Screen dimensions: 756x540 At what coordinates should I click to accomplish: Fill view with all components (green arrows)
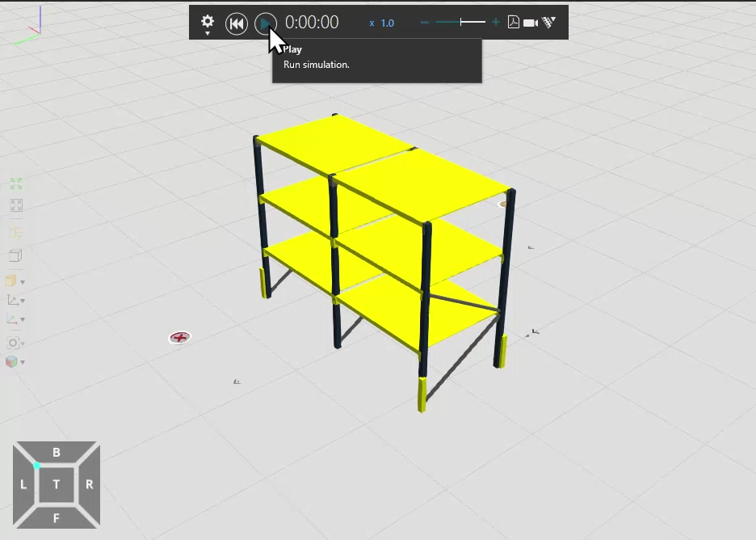tap(16, 184)
